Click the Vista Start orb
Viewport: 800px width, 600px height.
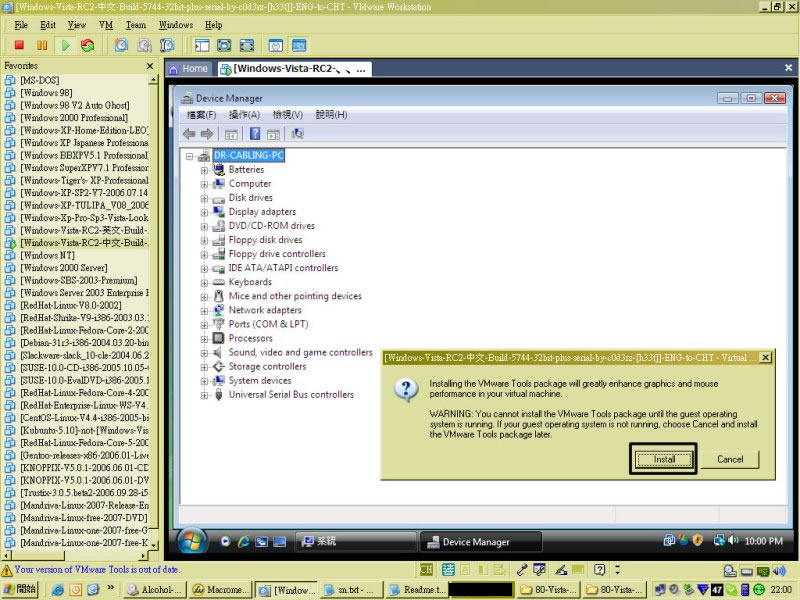pos(192,540)
